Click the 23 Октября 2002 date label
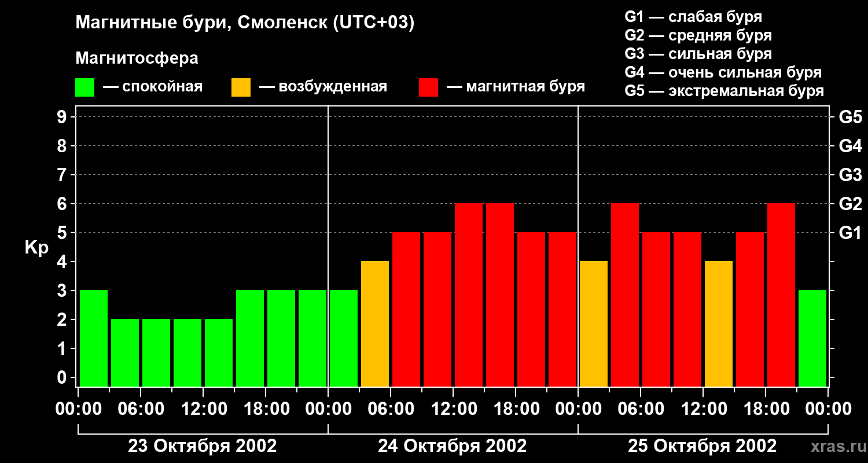 tap(203, 446)
